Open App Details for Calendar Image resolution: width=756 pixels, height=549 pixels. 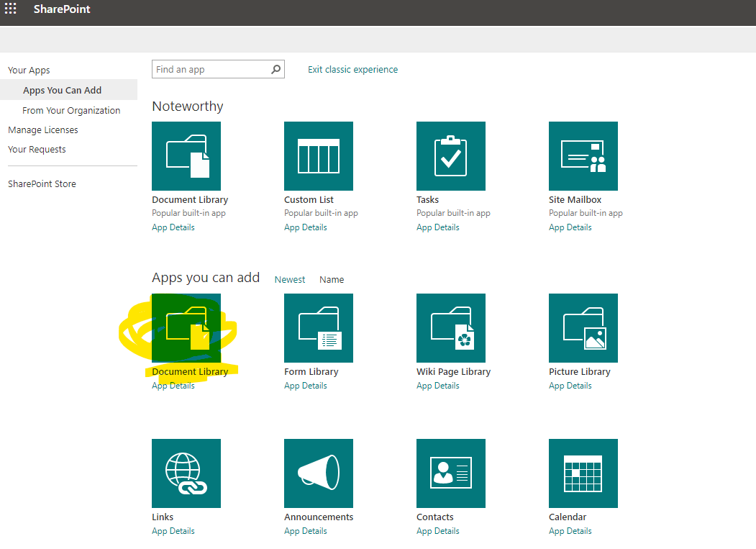pyautogui.click(x=570, y=531)
